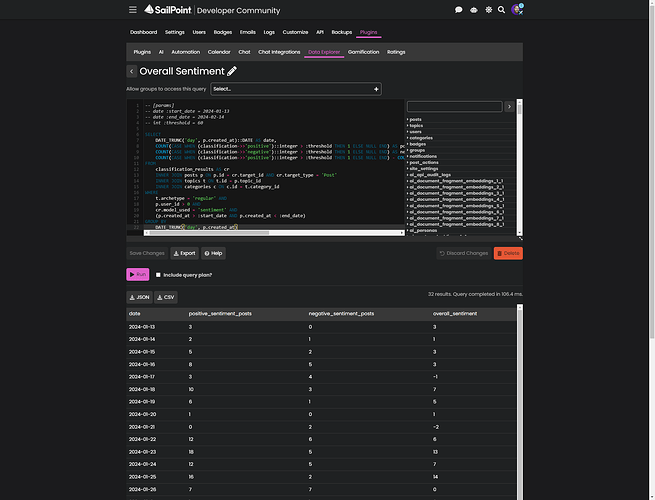The width and height of the screenshot is (655, 500).
Task: Expand the categories table in schema
Action: (x=420, y=138)
